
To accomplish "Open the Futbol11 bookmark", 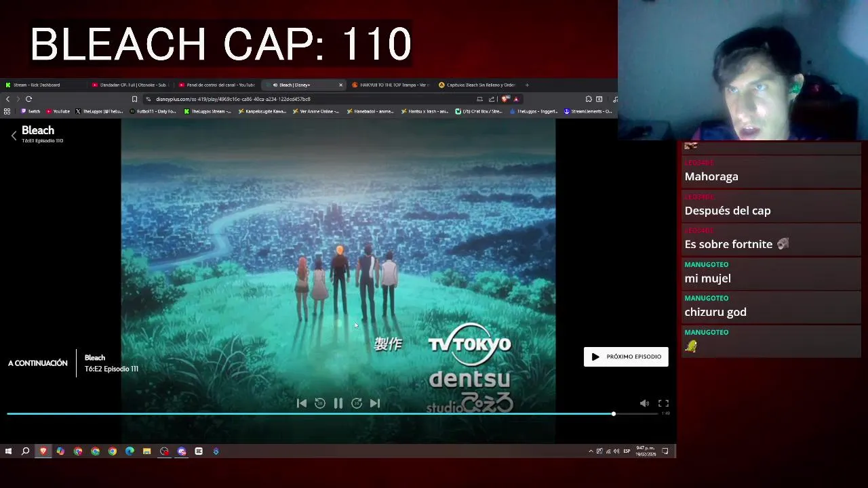I will 153,111.
